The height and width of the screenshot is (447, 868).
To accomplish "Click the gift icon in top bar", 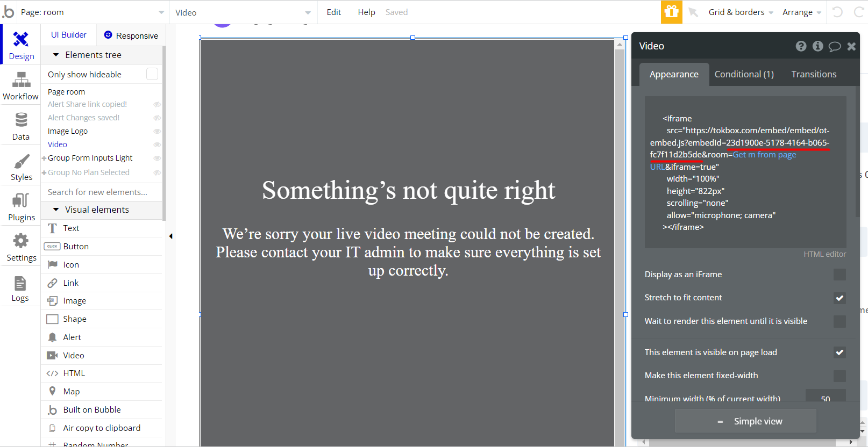I will (671, 12).
